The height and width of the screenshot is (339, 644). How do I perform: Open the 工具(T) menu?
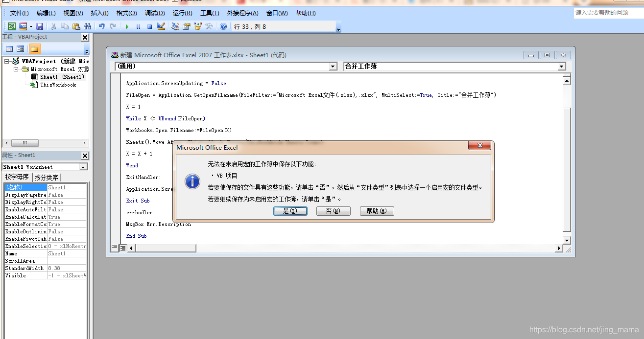pyautogui.click(x=210, y=13)
